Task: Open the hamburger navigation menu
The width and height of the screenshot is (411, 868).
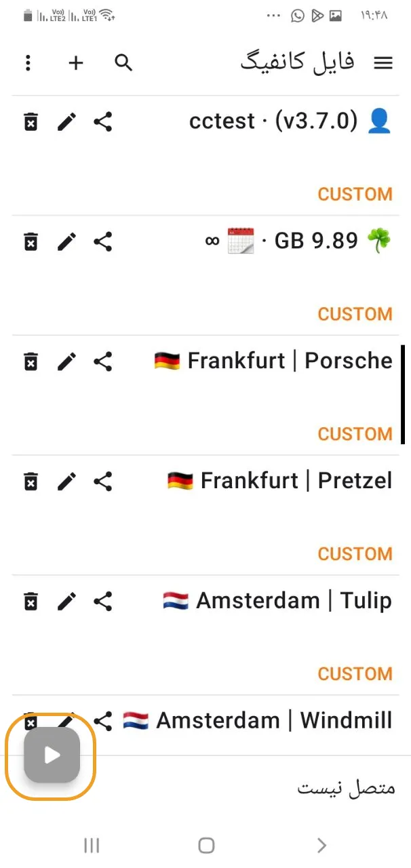Action: [383, 63]
